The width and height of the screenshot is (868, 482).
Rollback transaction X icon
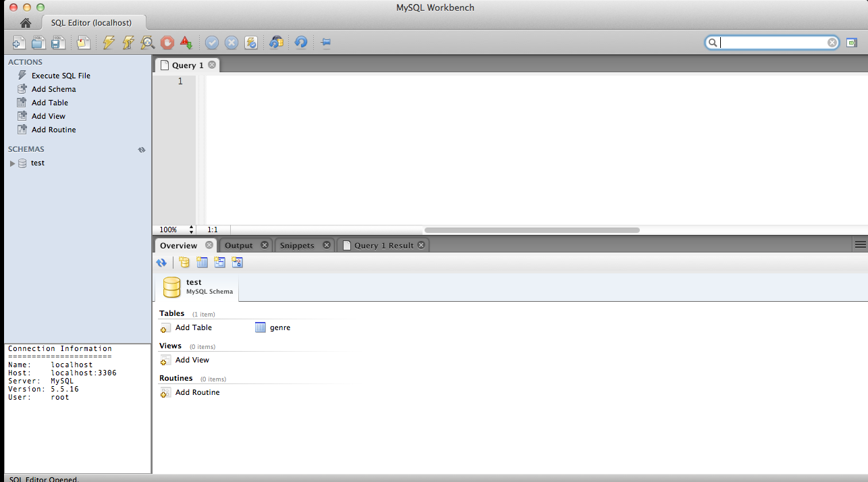coord(232,43)
